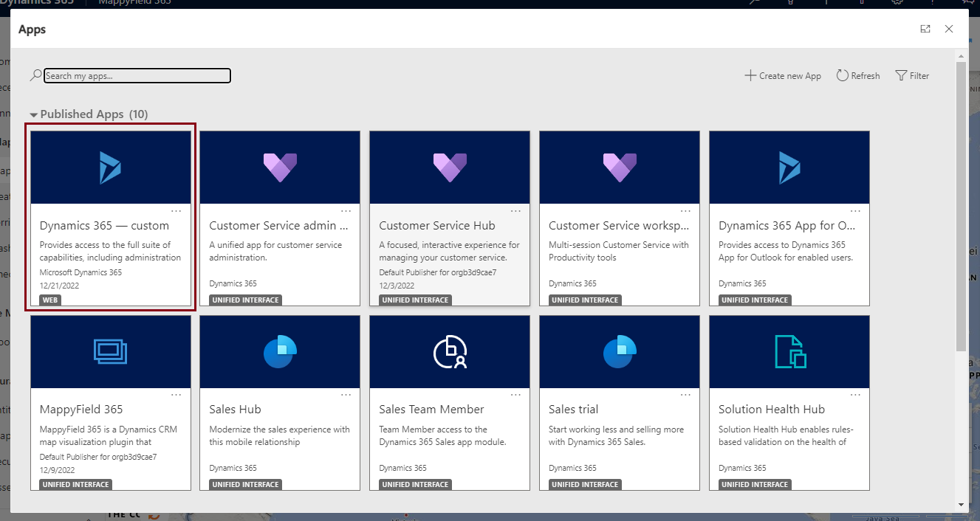980x521 pixels.
Task: Open the Sales trial pie chart icon
Action: tap(620, 351)
